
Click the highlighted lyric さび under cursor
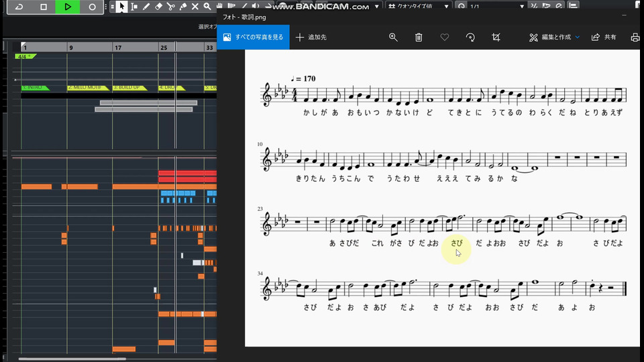pyautogui.click(x=457, y=243)
